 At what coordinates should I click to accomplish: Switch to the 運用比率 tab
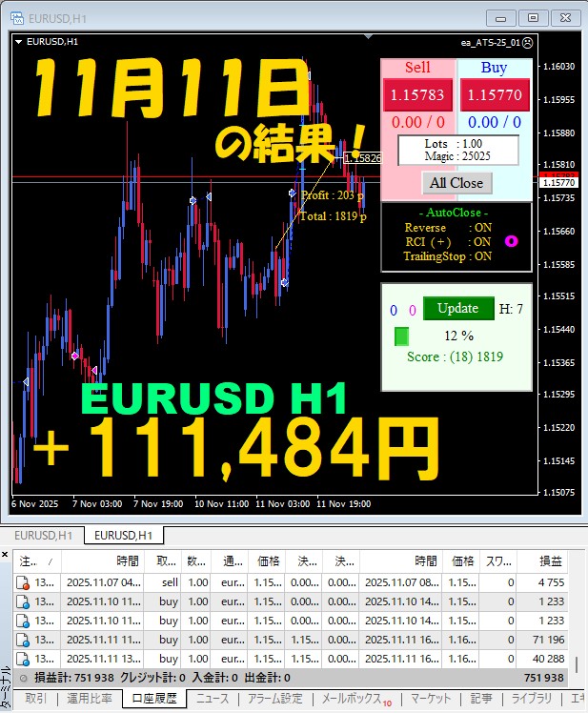(90, 698)
